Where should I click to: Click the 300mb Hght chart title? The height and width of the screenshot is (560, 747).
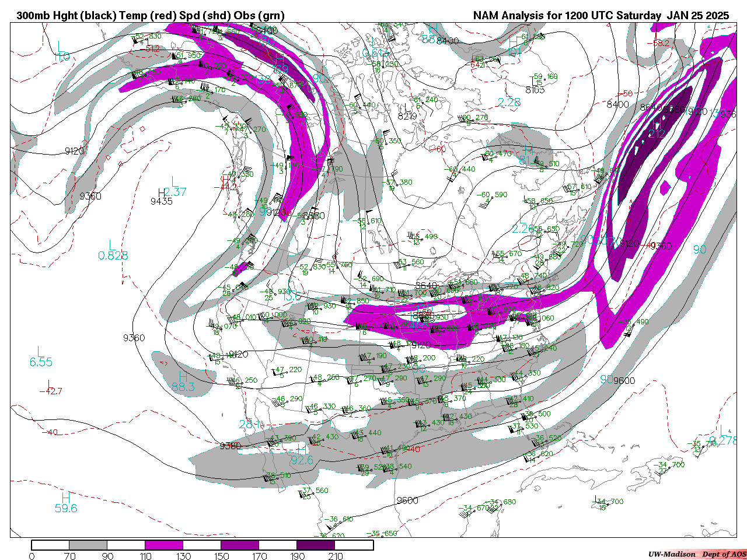[150, 16]
